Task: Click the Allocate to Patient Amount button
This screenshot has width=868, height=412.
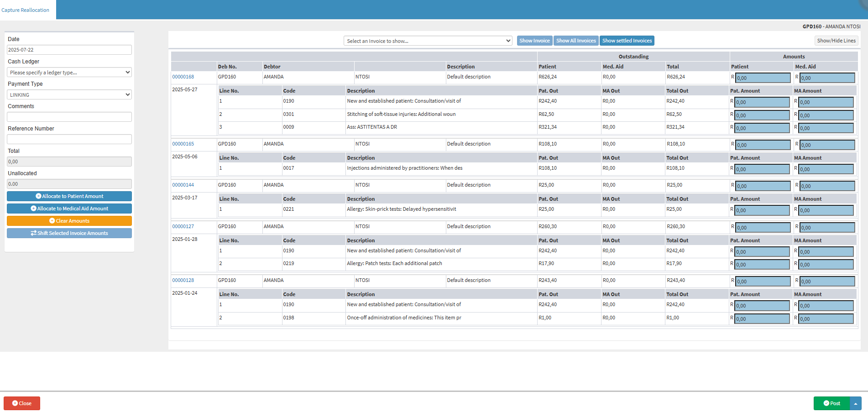Action: coord(69,196)
